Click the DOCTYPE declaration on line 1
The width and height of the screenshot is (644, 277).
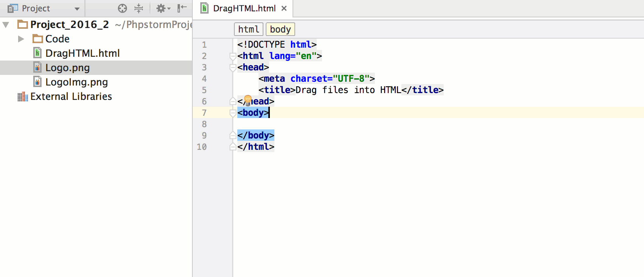[x=277, y=45]
